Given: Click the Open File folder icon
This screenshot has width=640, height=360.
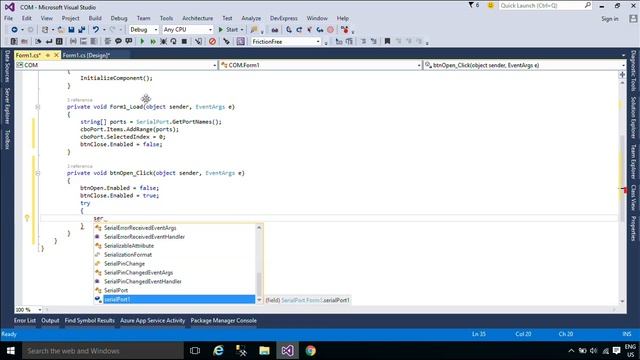Looking at the screenshot, I should [61, 30].
